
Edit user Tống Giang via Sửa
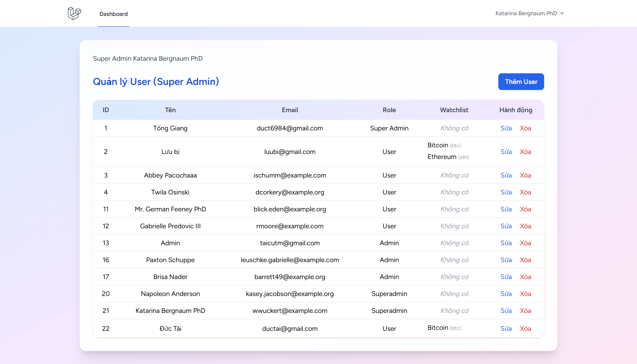point(506,128)
